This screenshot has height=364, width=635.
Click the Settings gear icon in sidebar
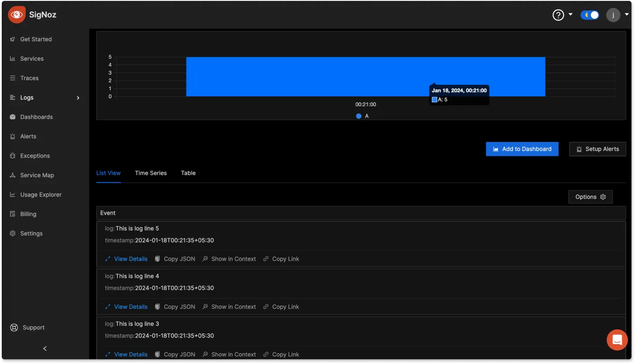[12, 234]
